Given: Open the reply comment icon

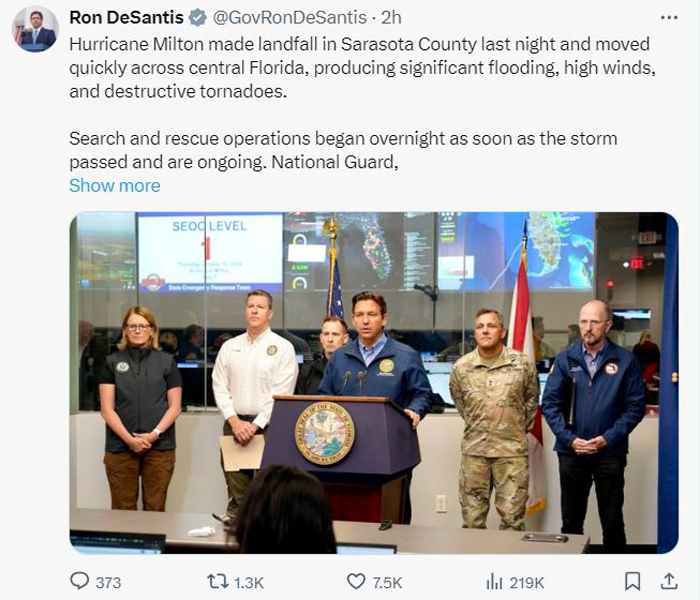Looking at the screenshot, I should tap(80, 581).
